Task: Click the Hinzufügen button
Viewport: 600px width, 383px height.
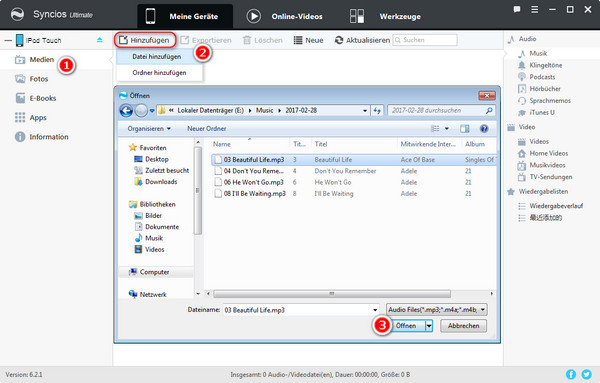Action: pyautogui.click(x=145, y=40)
